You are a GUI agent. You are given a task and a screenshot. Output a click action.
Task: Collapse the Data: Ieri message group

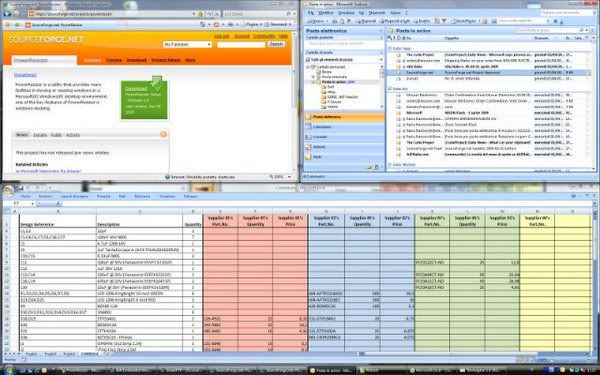(390, 89)
